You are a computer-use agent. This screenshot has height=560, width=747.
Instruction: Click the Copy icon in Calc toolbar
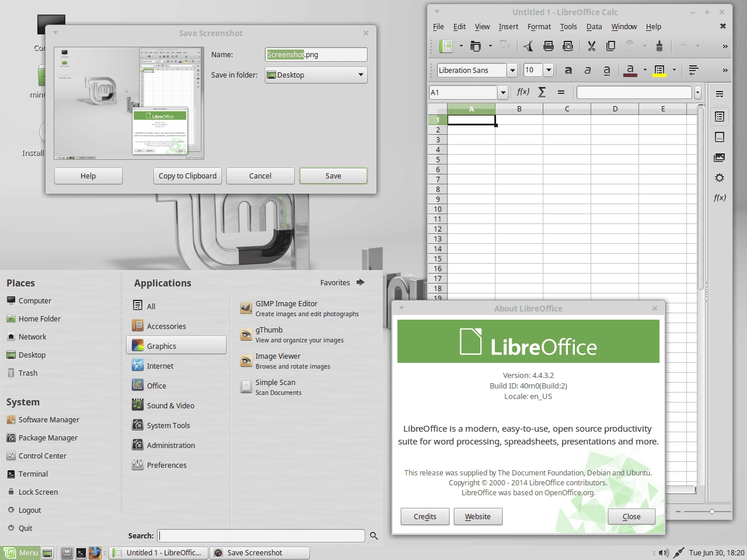(610, 45)
